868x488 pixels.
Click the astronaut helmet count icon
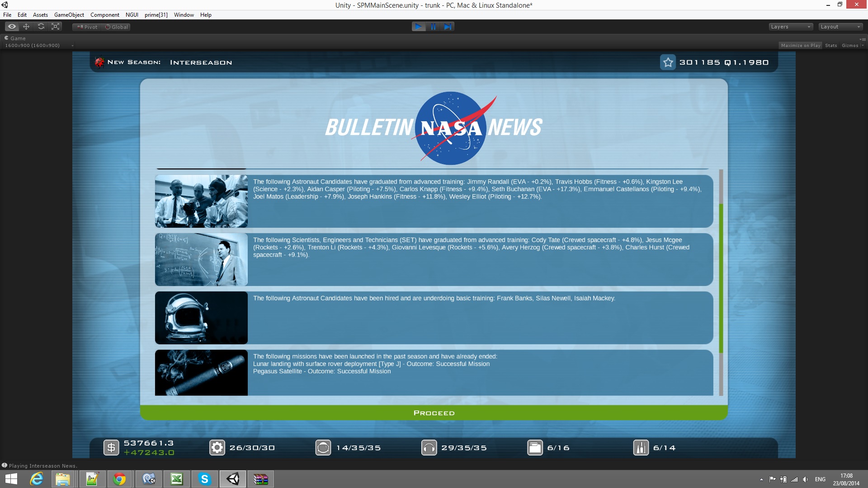click(x=323, y=448)
